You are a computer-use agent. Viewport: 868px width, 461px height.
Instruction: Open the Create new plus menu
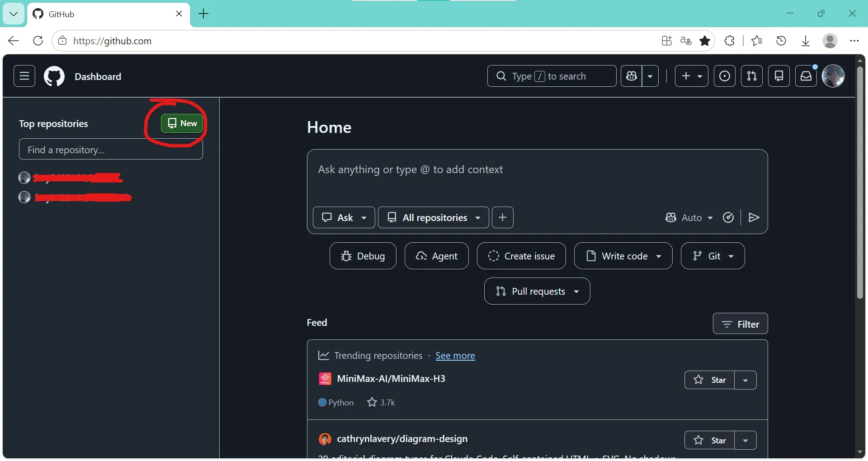pos(691,76)
